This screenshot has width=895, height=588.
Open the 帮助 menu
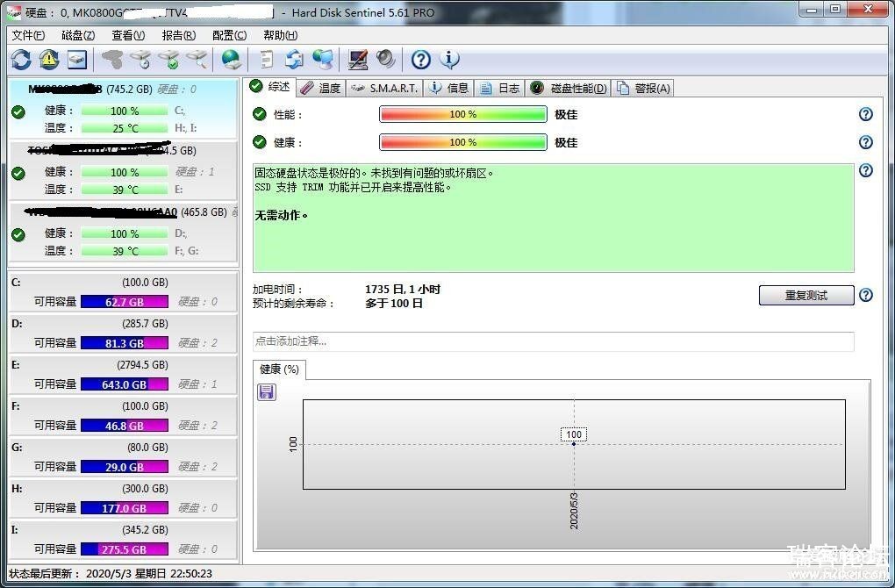pos(280,35)
